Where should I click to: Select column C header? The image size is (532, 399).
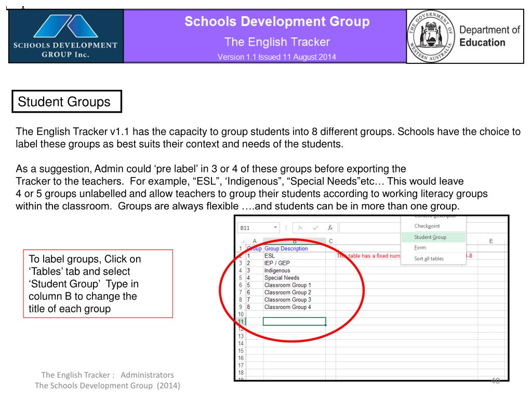tap(331, 241)
